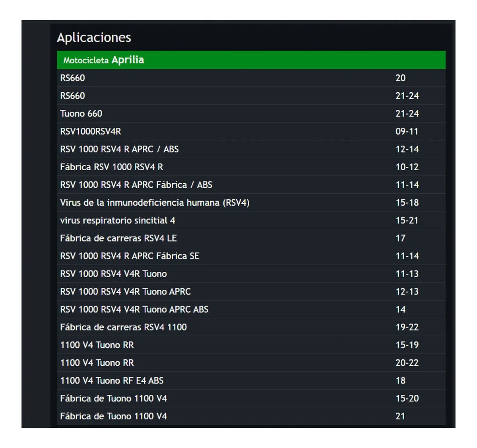The image size is (477, 448).
Task: Select RSV 1000 RSV4 R APRC Fábrica / ABS
Action: pos(251,185)
